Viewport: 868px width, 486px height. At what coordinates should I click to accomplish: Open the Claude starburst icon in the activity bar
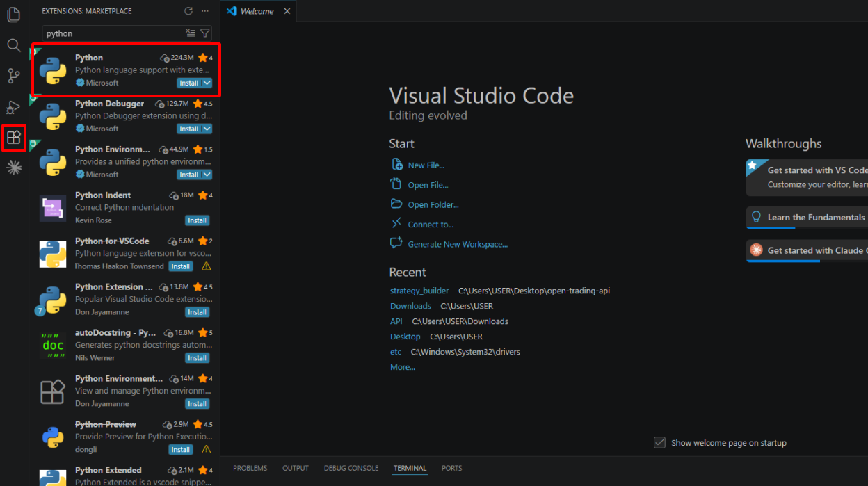point(13,167)
